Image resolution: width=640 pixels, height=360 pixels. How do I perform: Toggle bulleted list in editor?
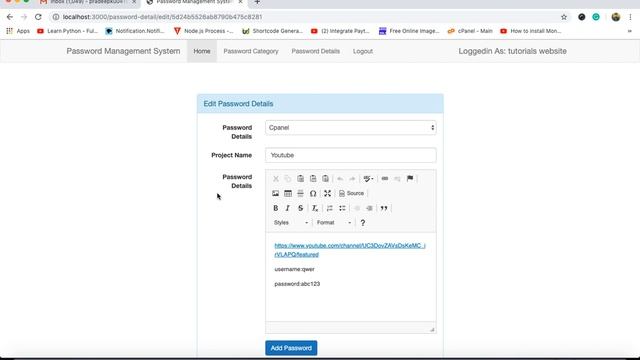(342, 208)
